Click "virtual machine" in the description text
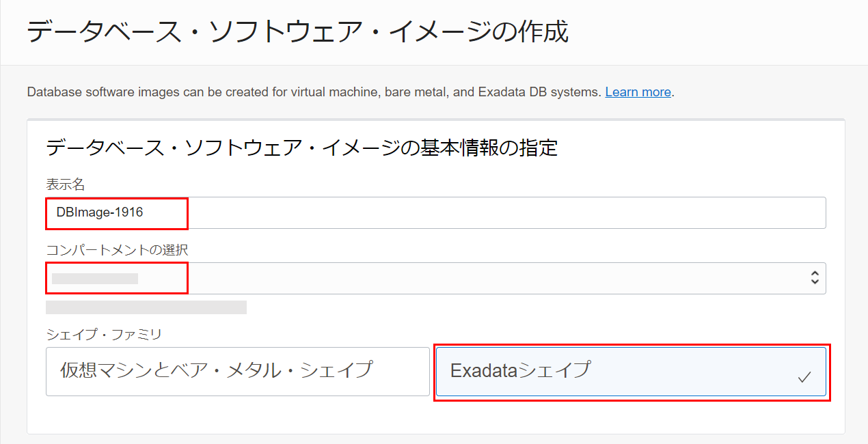Viewport: 868px width, 444px height. [336, 92]
